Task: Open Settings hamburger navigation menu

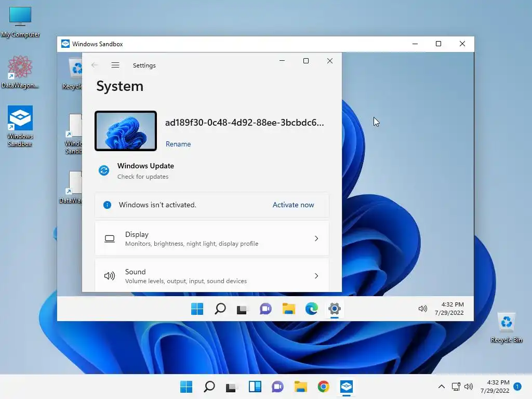Action: click(115, 65)
